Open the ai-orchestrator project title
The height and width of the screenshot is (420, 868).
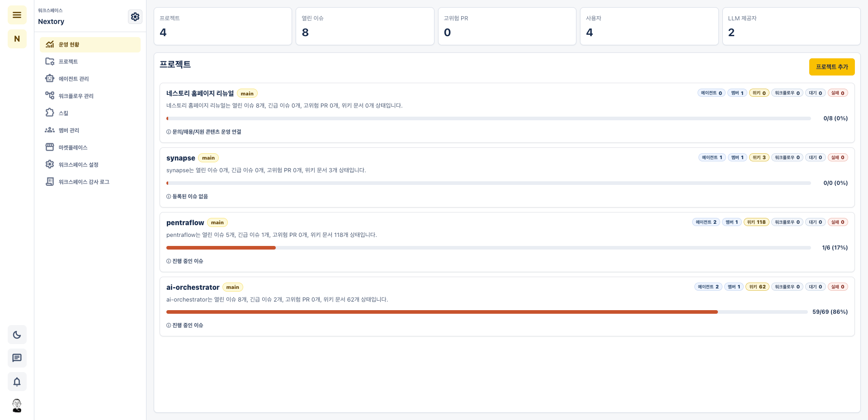pyautogui.click(x=193, y=287)
